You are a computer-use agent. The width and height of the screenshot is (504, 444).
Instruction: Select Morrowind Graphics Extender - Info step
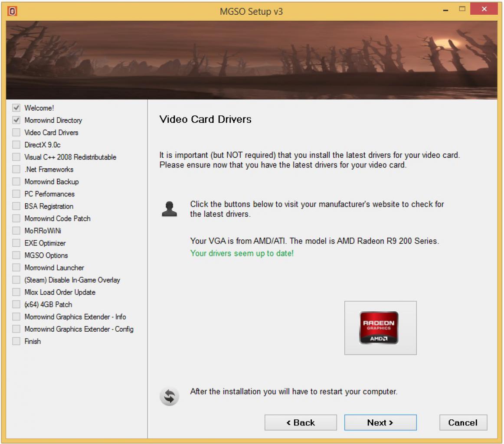75,317
